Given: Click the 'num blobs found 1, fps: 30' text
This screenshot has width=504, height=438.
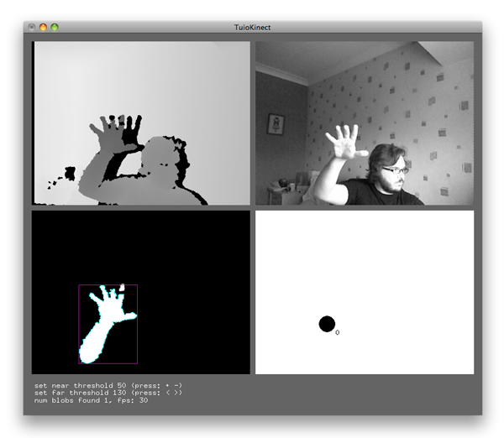Looking at the screenshot, I should pyautogui.click(x=92, y=400).
